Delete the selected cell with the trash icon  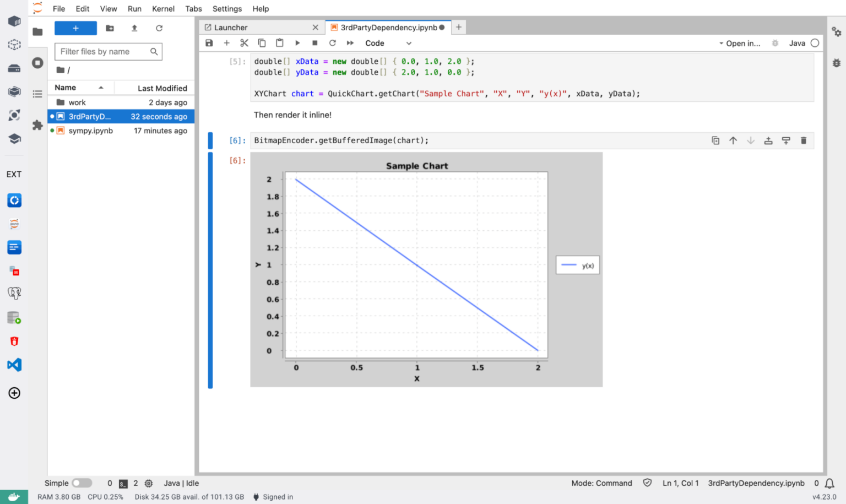pyautogui.click(x=804, y=140)
